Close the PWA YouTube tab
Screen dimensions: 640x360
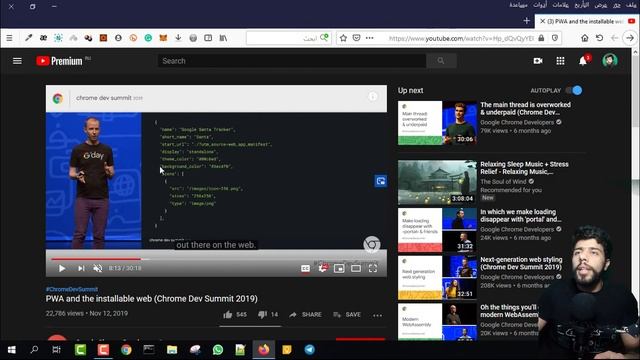point(542,21)
